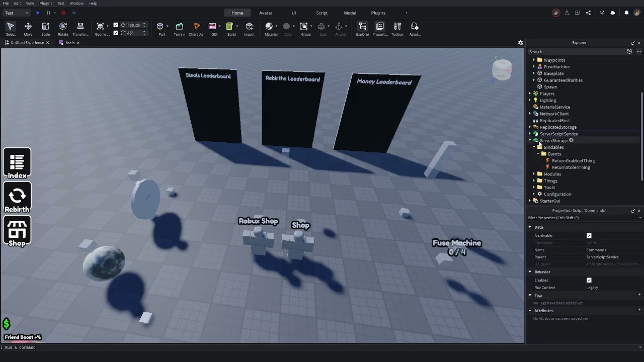
Task: Click the Explorer search field
Action: (x=576, y=52)
